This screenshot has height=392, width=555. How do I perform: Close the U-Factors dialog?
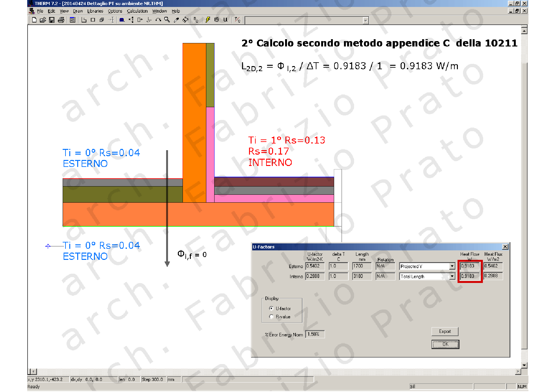pyautogui.click(x=505, y=247)
